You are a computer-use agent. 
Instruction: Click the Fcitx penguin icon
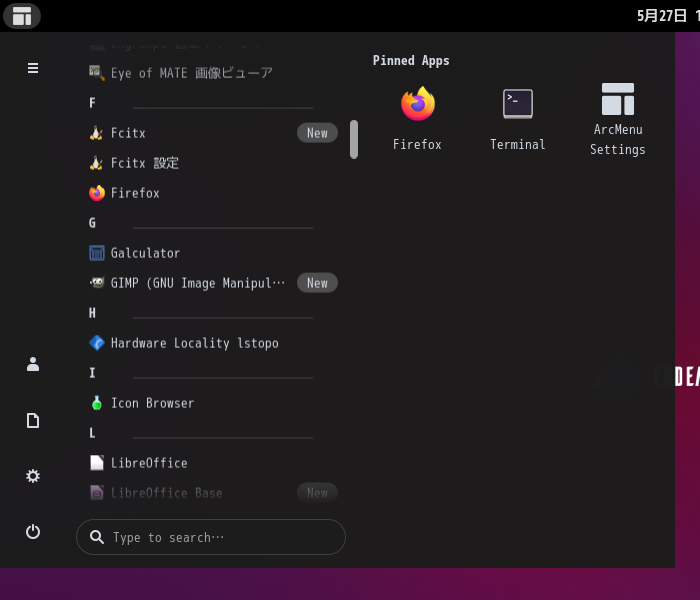pyautogui.click(x=96, y=133)
